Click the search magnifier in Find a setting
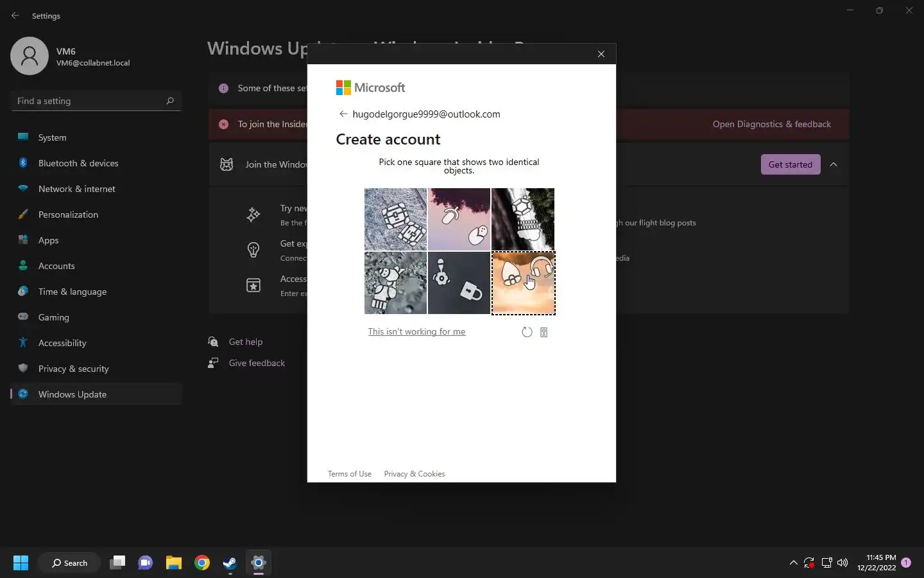 coord(170,101)
